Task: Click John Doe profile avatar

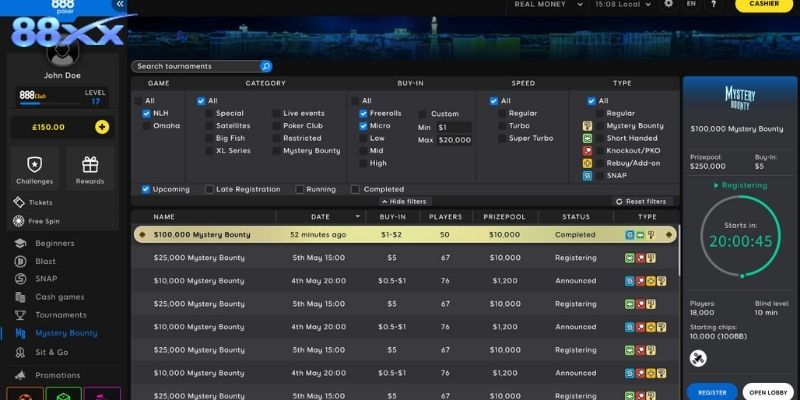Action: 63,54
